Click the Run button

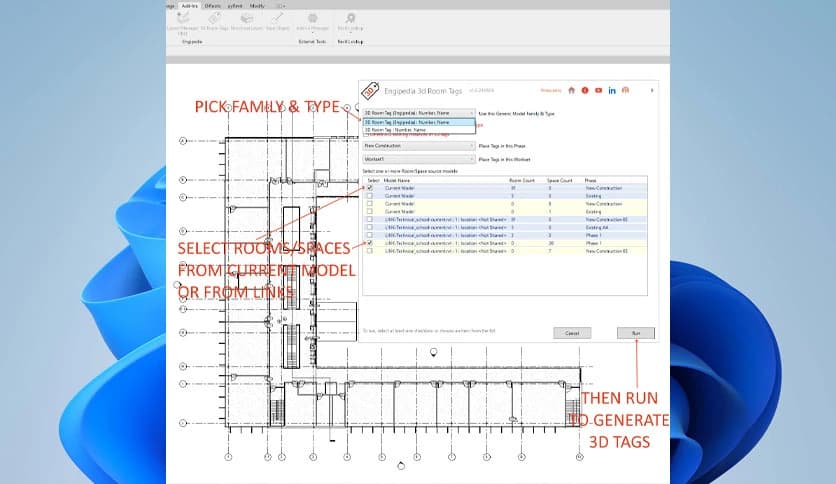pos(635,332)
